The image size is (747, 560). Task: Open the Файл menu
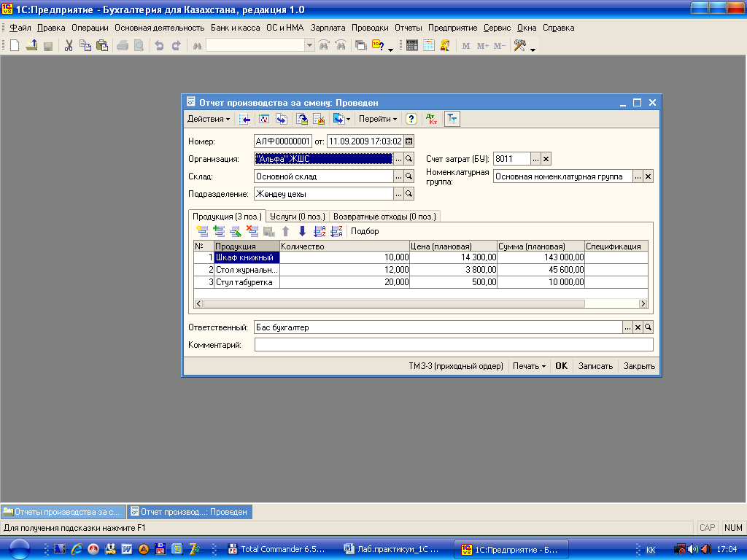coord(20,28)
